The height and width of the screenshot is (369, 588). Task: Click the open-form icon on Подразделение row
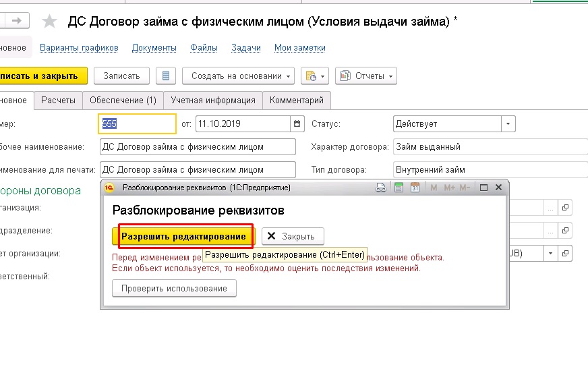tap(565, 230)
